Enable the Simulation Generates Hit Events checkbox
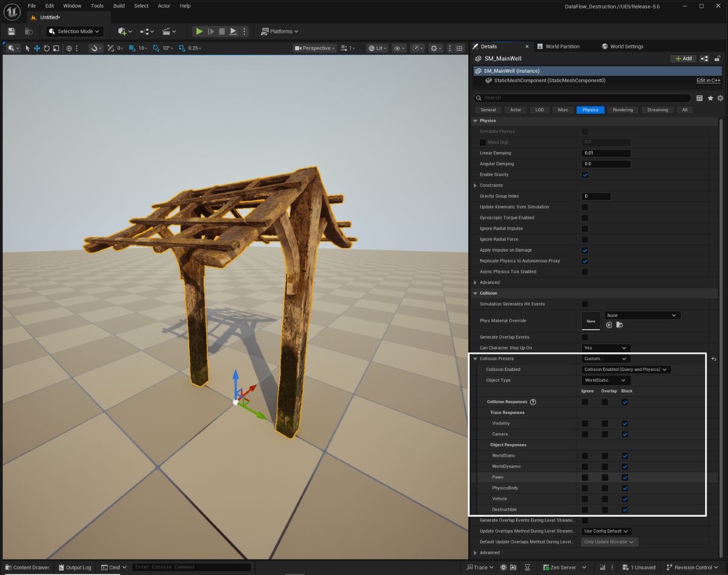 point(585,304)
